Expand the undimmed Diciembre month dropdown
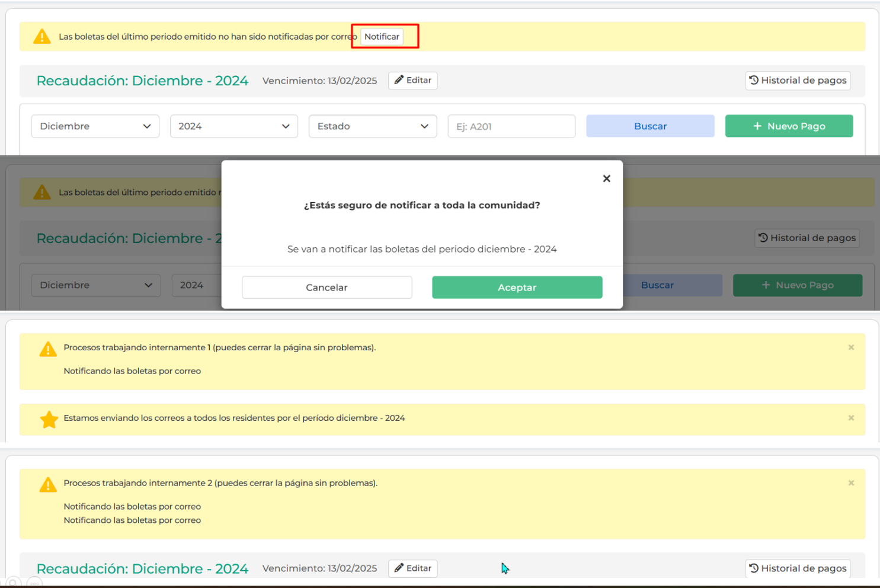 pyautogui.click(x=95, y=126)
